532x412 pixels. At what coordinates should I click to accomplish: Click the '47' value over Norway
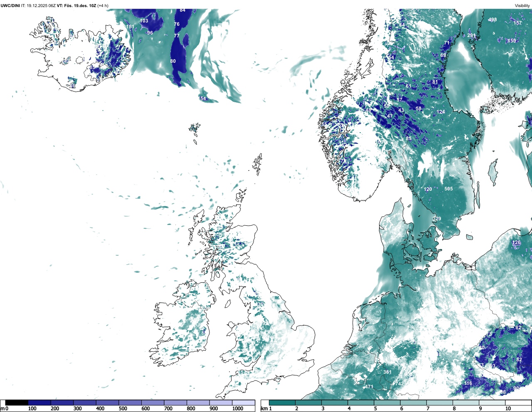tap(390, 116)
